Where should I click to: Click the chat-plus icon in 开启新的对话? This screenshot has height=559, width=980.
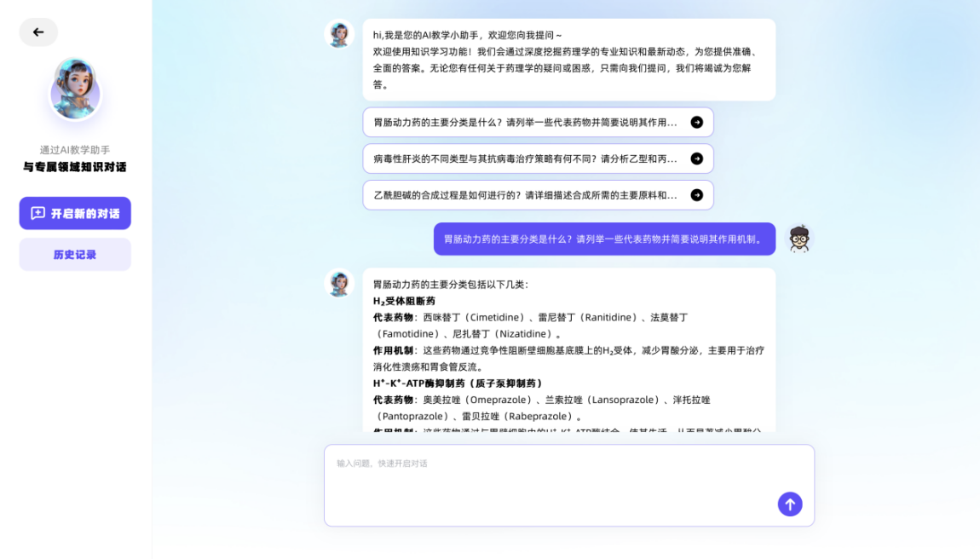[37, 213]
